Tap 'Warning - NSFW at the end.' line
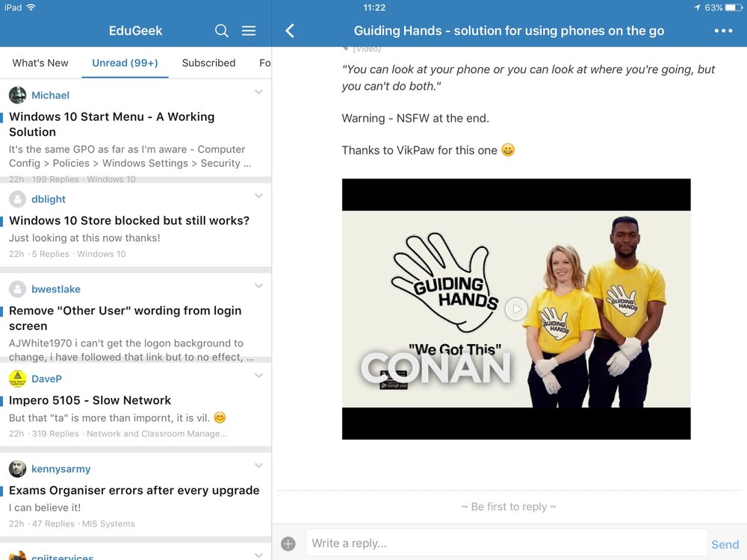 pyautogui.click(x=415, y=118)
